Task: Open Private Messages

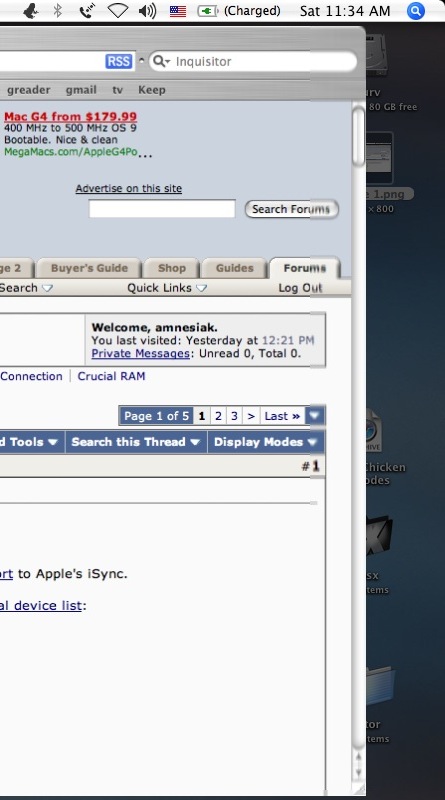Action: pyautogui.click(x=140, y=353)
